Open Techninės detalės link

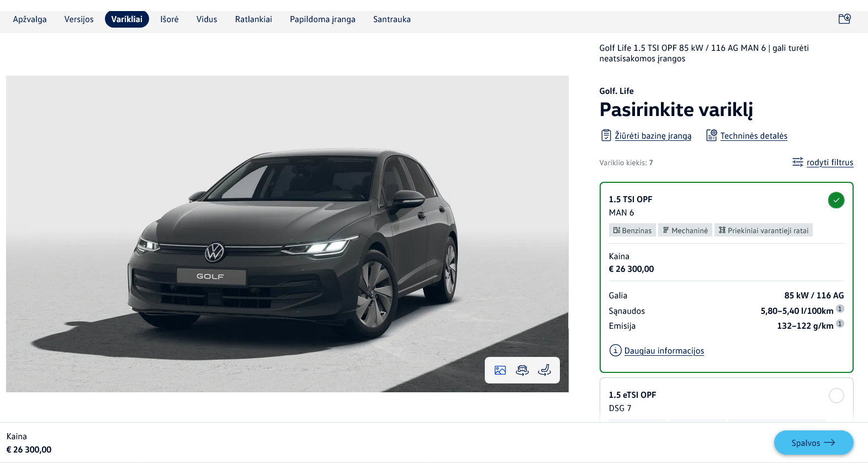point(754,136)
